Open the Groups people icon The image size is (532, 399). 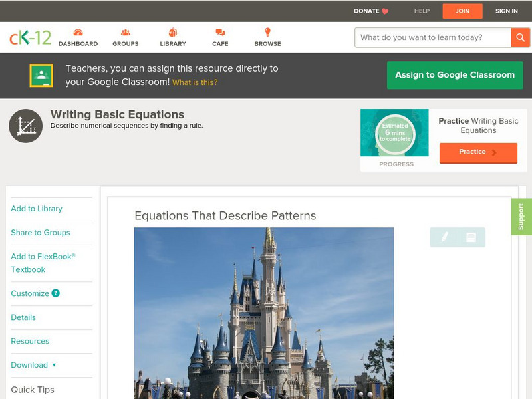(x=126, y=32)
